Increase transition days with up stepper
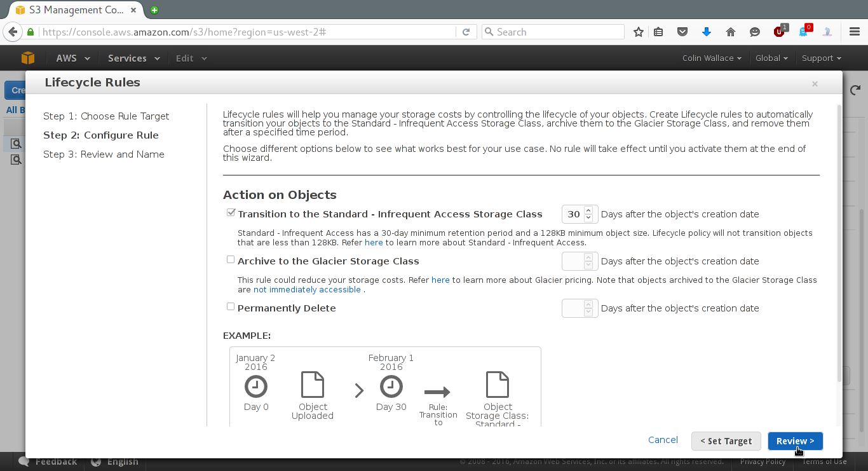The height and width of the screenshot is (471, 868). 588,210
